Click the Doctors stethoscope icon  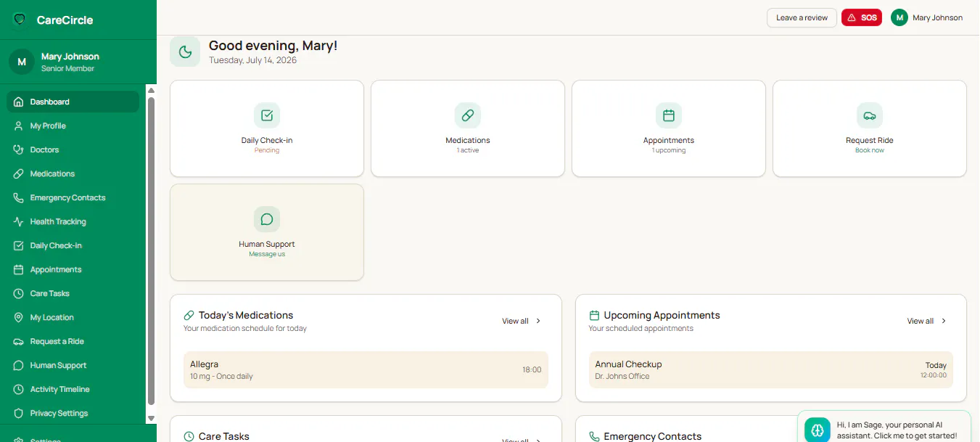[x=19, y=150]
